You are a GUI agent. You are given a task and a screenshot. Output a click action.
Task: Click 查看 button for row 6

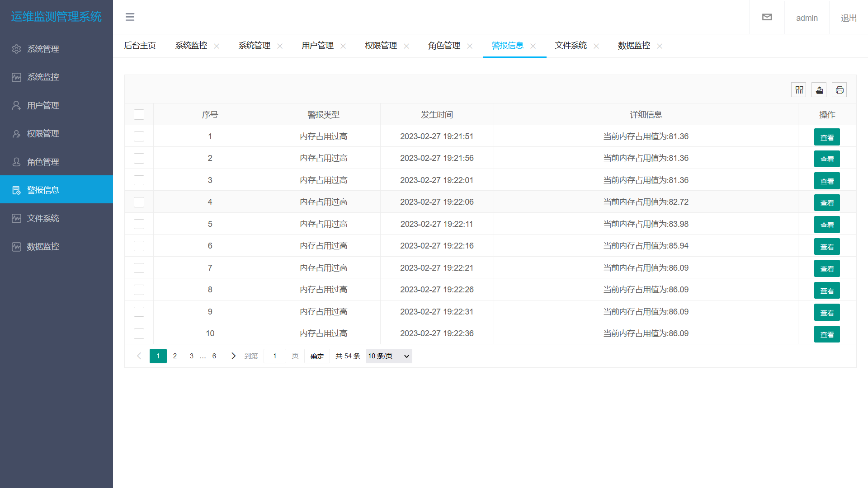(x=827, y=247)
